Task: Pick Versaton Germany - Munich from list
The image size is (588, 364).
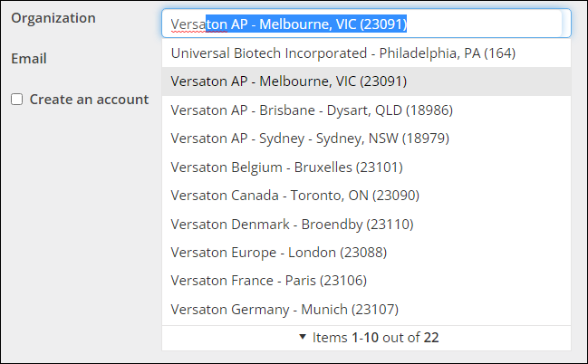Action: point(284,309)
